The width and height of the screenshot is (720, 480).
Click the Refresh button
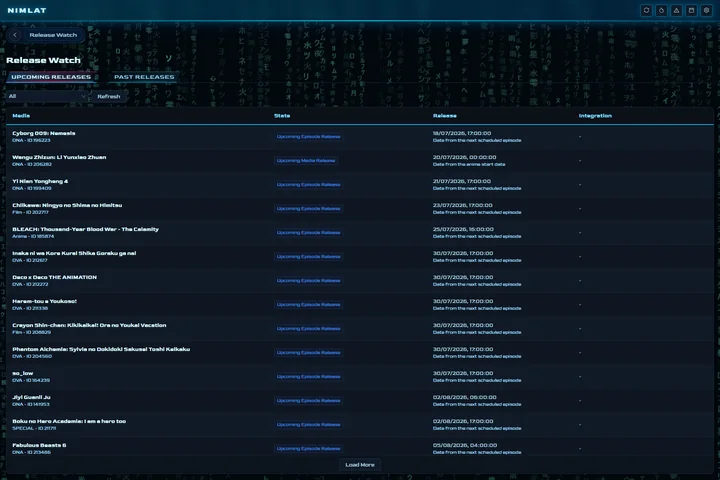109,96
